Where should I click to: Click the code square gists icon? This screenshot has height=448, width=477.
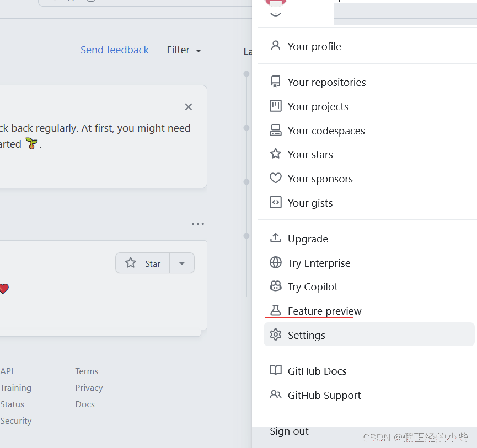coord(275,203)
